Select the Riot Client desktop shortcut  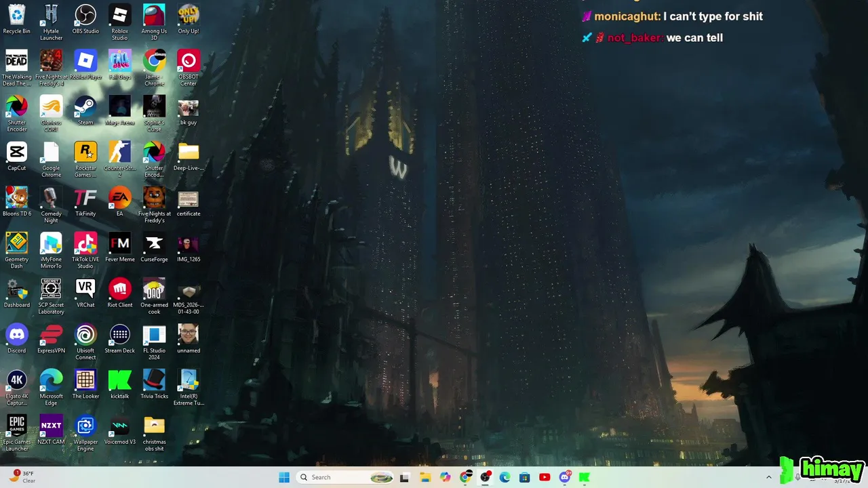[120, 291]
